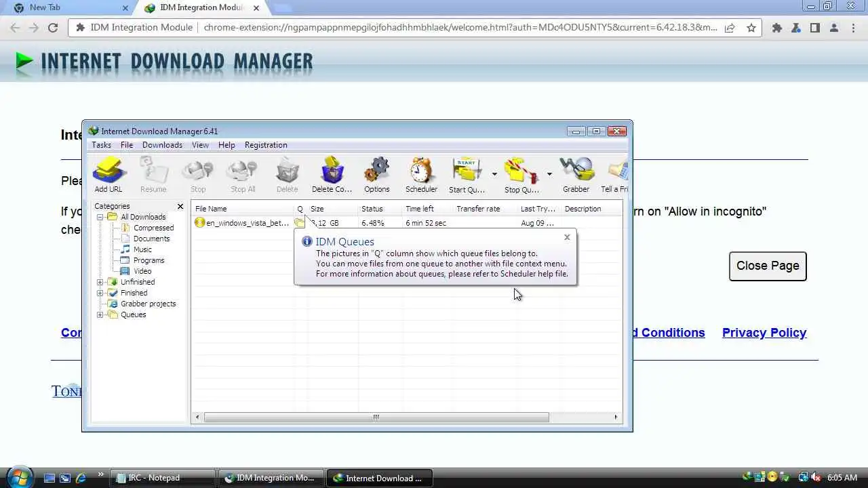This screenshot has height=488, width=868.
Task: Open the Privacy Policy link
Action: click(x=764, y=333)
